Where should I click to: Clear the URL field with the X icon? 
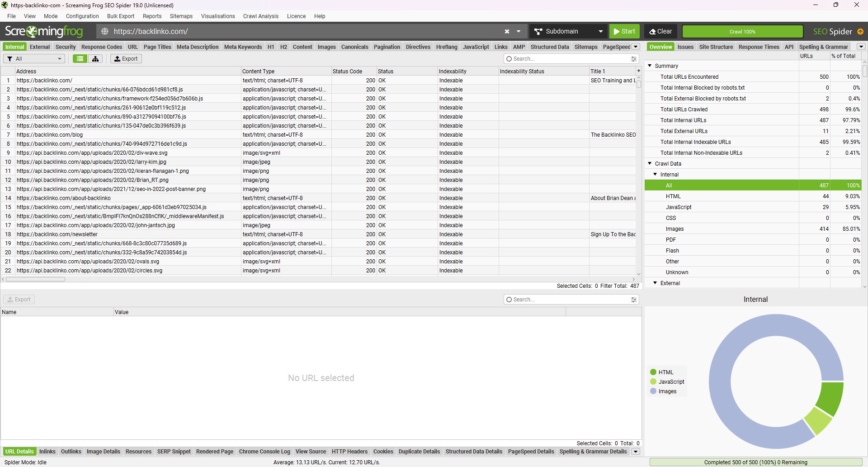[507, 32]
